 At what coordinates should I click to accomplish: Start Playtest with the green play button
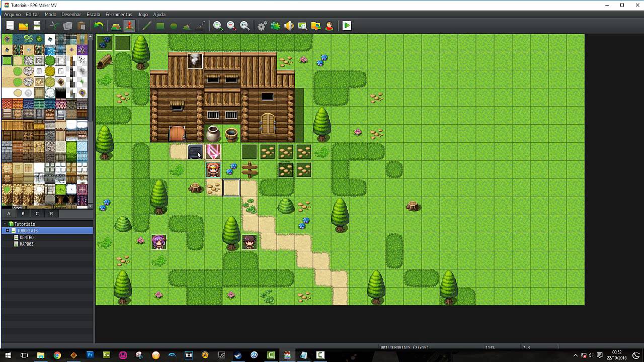pos(347,26)
